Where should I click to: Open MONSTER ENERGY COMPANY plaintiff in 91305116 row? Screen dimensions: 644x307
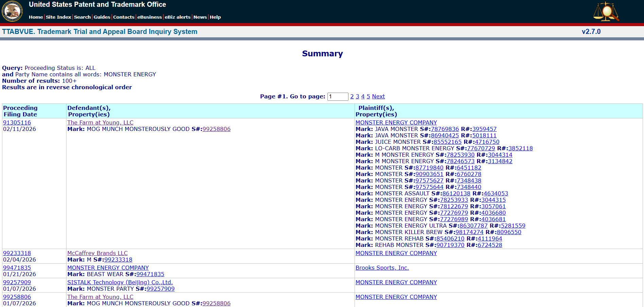tap(396, 122)
